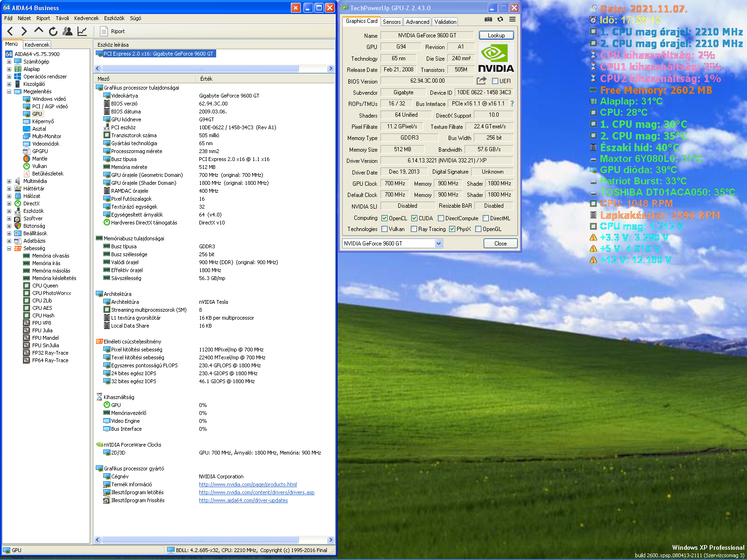747x560 pixels.
Task: Click the GPU-Z refresh icon
Action: click(x=500, y=20)
